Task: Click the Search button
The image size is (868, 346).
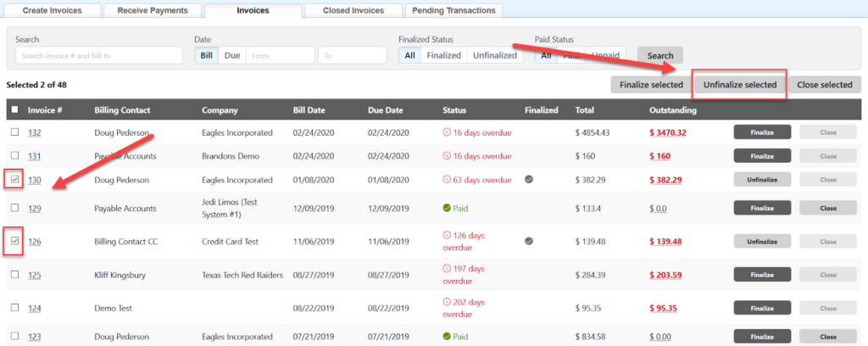Action: pyautogui.click(x=659, y=56)
